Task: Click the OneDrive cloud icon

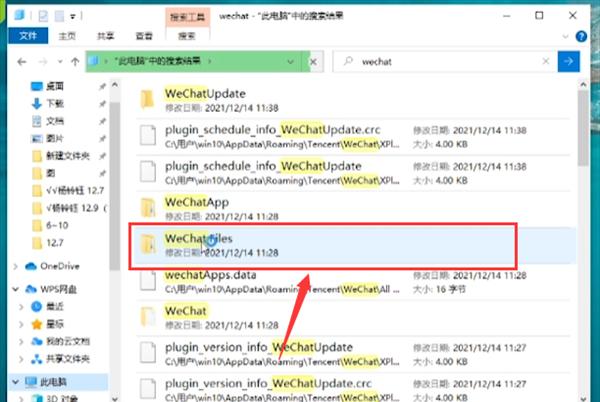Action: click(31, 266)
